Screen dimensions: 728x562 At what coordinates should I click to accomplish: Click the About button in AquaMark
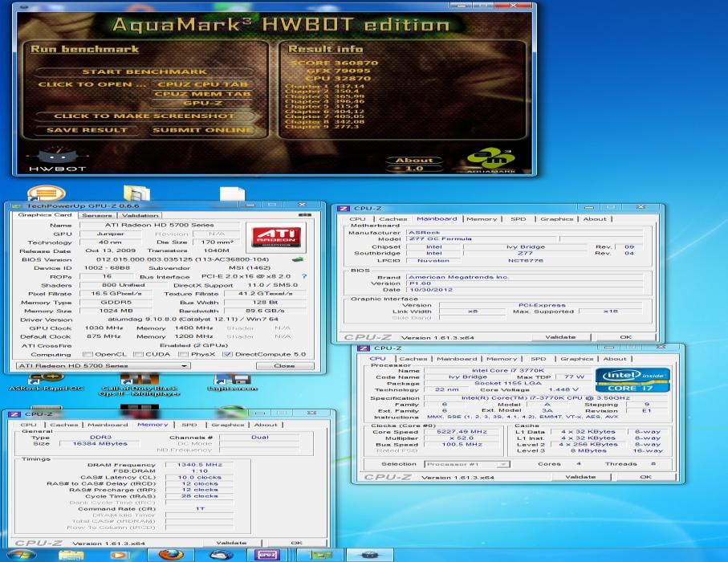(414, 161)
